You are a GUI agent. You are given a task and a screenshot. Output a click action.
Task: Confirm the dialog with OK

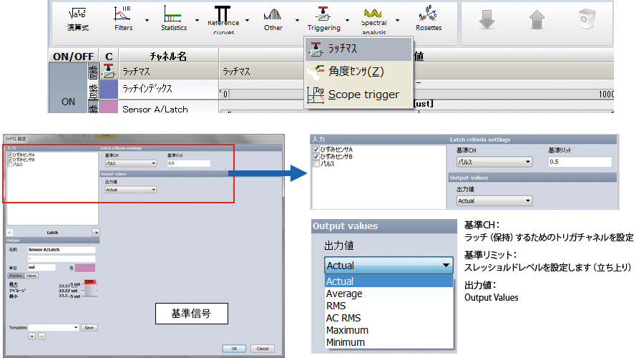pos(234,349)
